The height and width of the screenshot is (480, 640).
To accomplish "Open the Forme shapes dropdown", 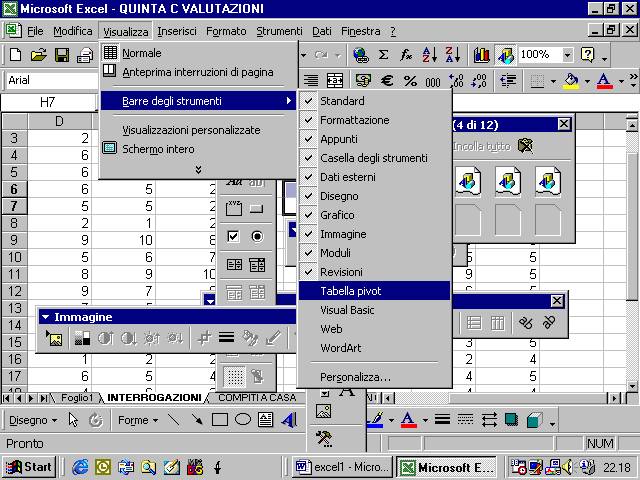I will pyautogui.click(x=138, y=420).
